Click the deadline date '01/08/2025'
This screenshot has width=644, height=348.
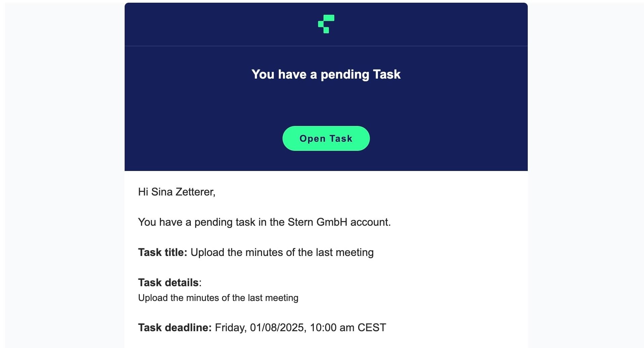pyautogui.click(x=277, y=328)
